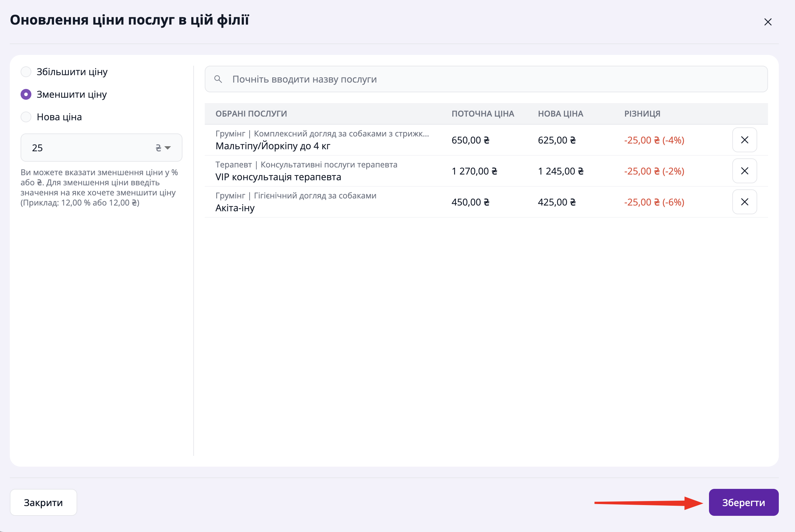Click the VIP консультація терапевта name

[278, 177]
